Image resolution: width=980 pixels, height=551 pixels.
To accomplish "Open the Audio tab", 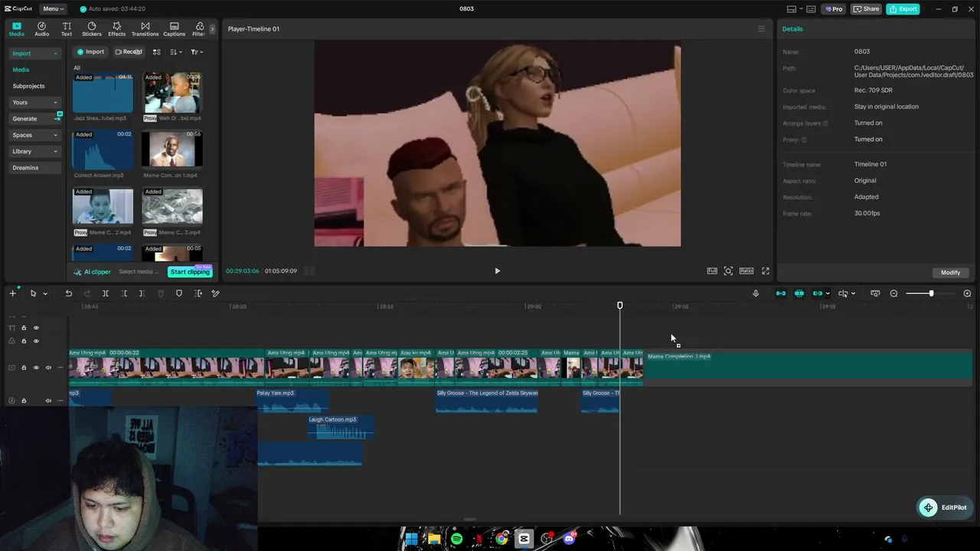I will (41, 29).
